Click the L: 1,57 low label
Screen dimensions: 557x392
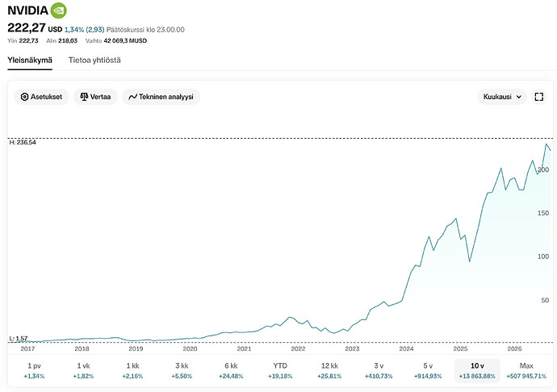pyautogui.click(x=19, y=339)
